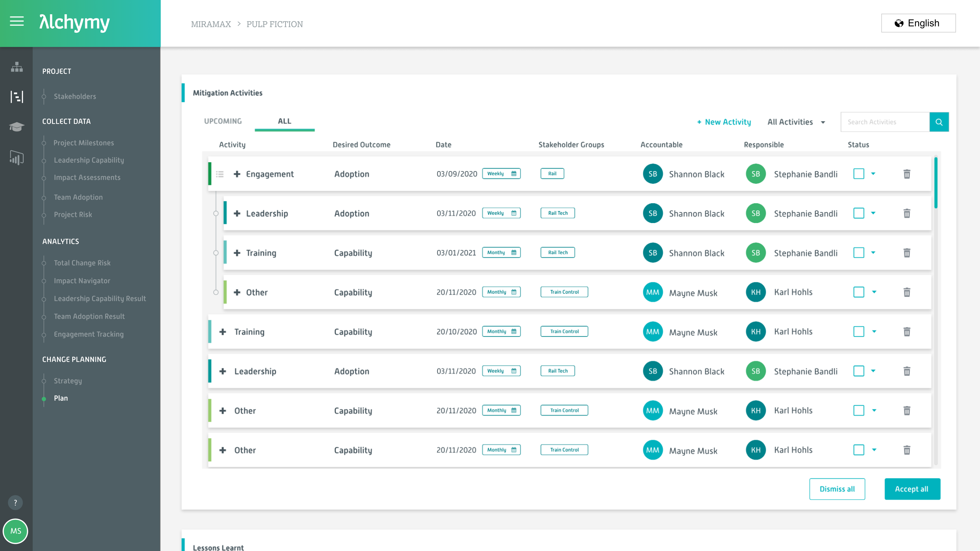Select the org hierarchy icon in the sidebar
The width and height of the screenshot is (980, 551).
click(x=16, y=67)
